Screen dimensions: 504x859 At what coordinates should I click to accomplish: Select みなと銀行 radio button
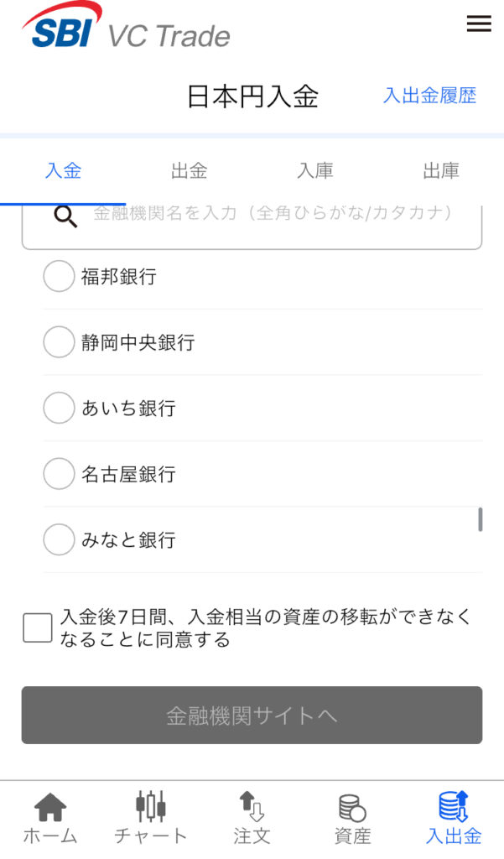tap(59, 539)
